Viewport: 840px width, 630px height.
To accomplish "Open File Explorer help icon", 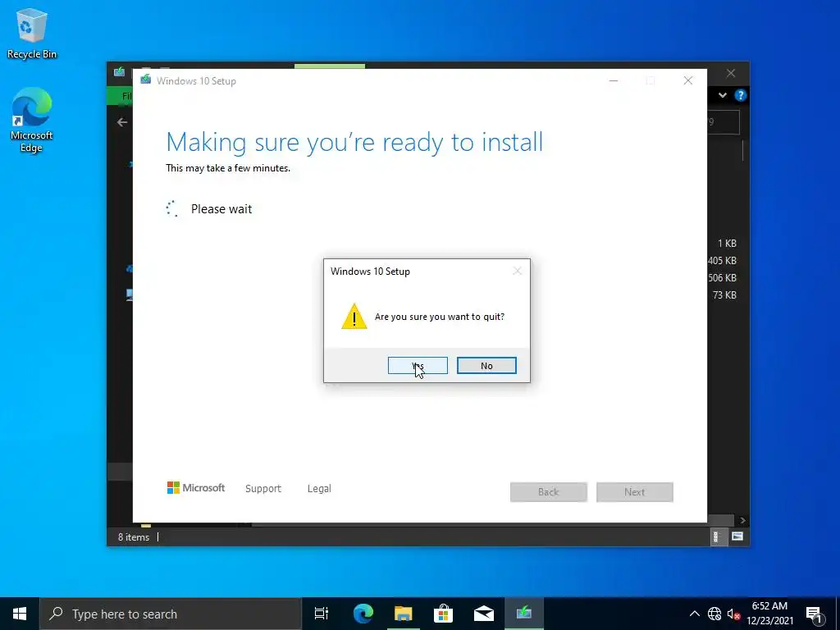I will pyautogui.click(x=741, y=95).
